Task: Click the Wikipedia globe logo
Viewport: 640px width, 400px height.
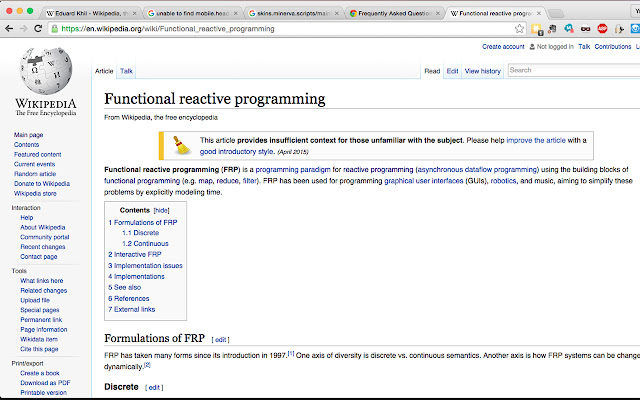Action: coord(46,71)
